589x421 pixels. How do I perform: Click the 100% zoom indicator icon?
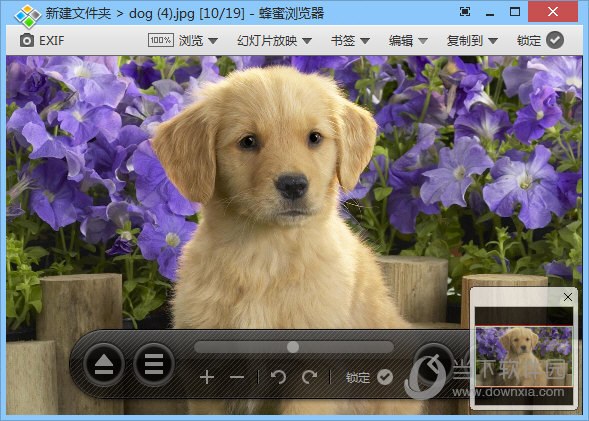(x=161, y=40)
